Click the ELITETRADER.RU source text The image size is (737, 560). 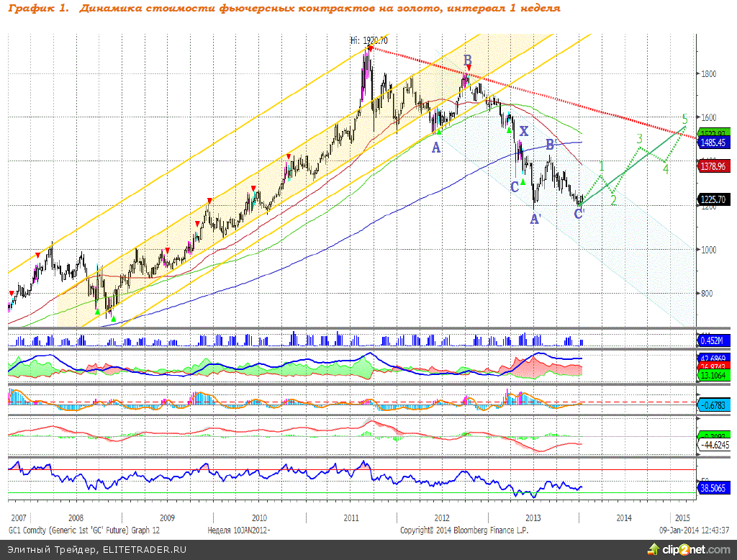pyautogui.click(x=144, y=550)
